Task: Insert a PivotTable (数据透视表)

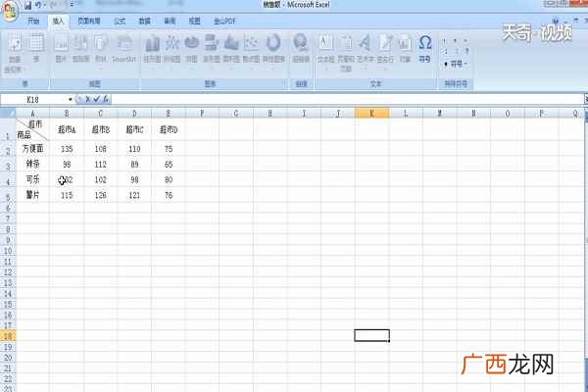Action: 15,53
